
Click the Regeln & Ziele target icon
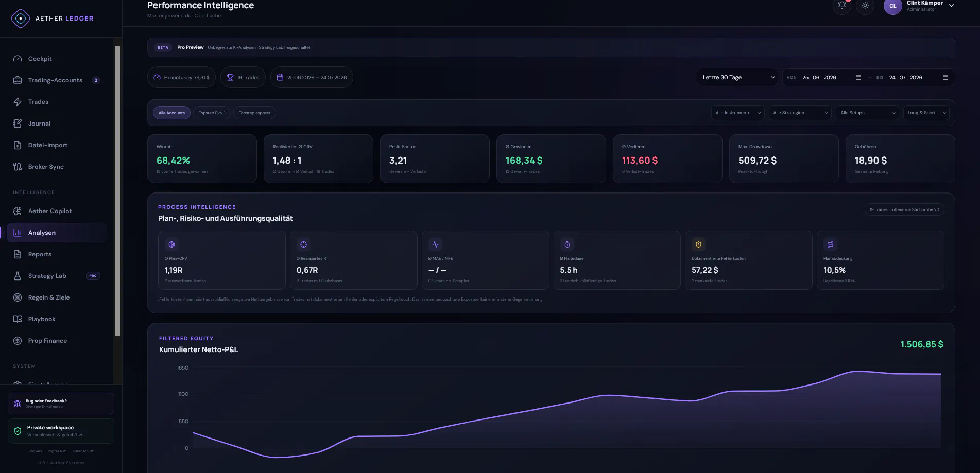18,297
